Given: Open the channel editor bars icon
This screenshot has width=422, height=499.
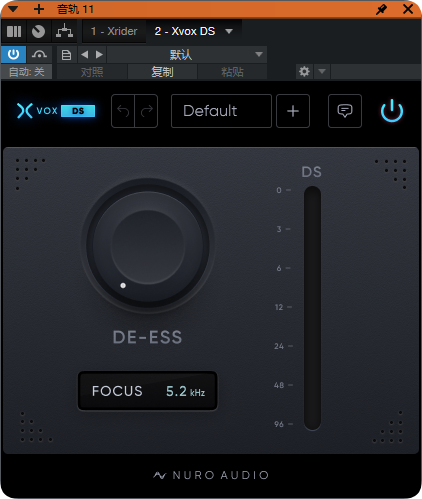Looking at the screenshot, I should pos(14,31).
